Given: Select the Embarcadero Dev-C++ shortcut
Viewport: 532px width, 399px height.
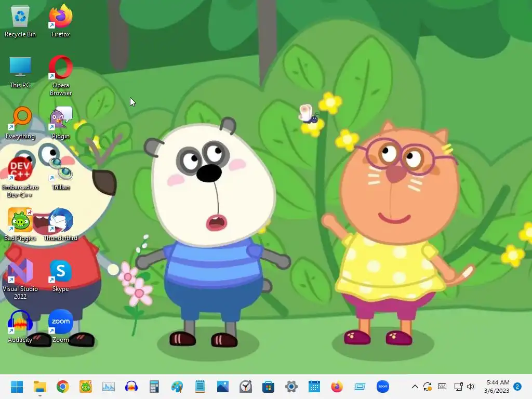Looking at the screenshot, I should click(20, 178).
